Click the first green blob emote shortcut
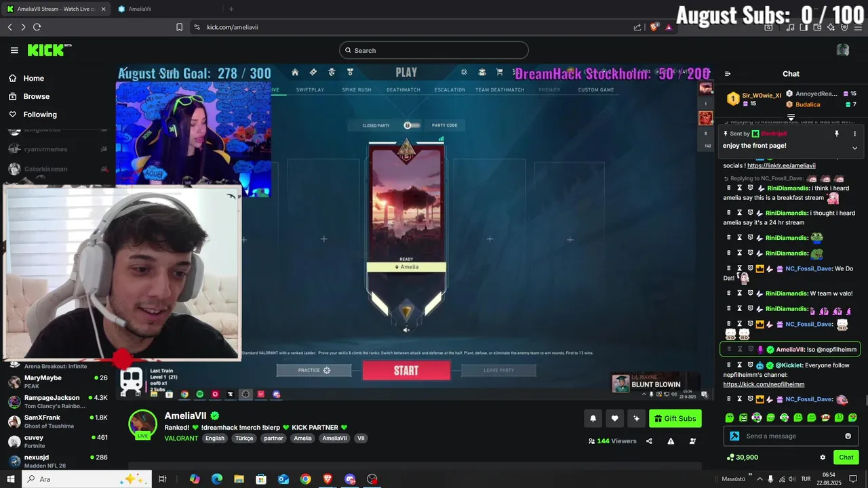868x488 pixels. pos(730,418)
